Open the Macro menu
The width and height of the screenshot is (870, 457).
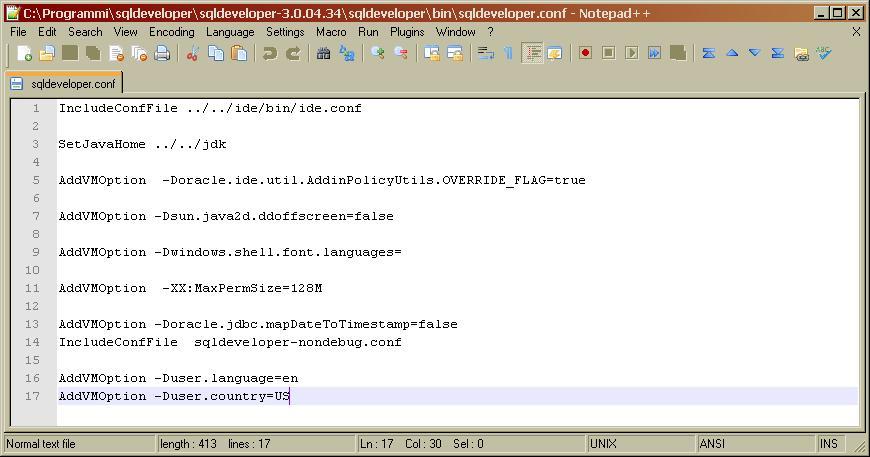pyautogui.click(x=331, y=32)
